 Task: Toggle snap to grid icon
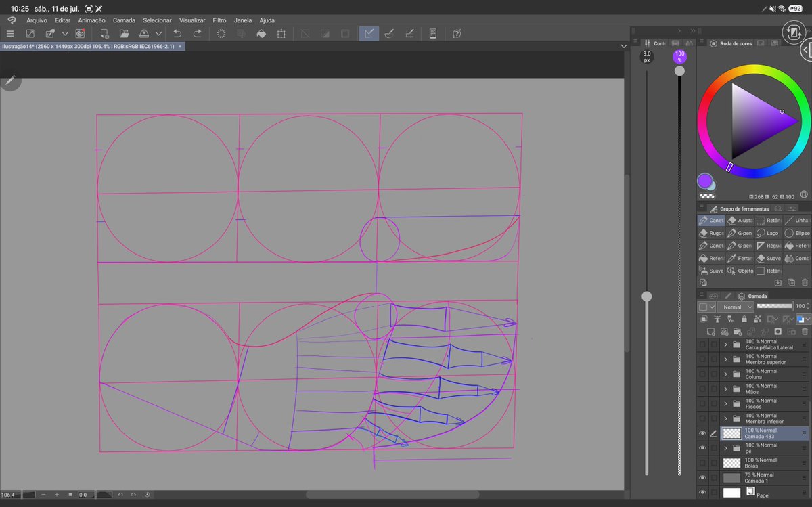click(x=410, y=33)
